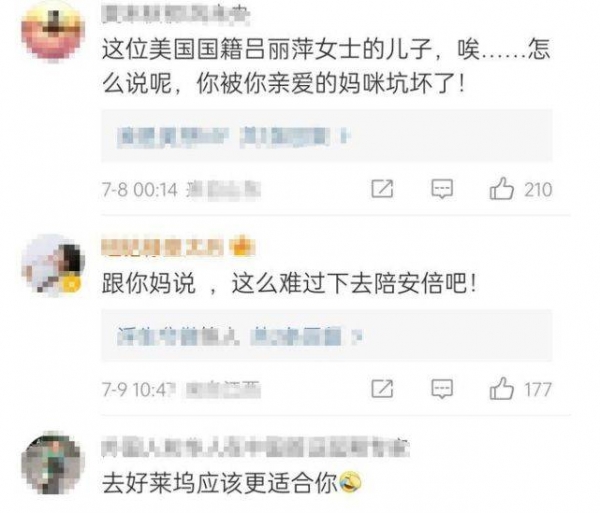
Task: Click the laughing-crying emoji after 更适合你
Action: pos(350,482)
